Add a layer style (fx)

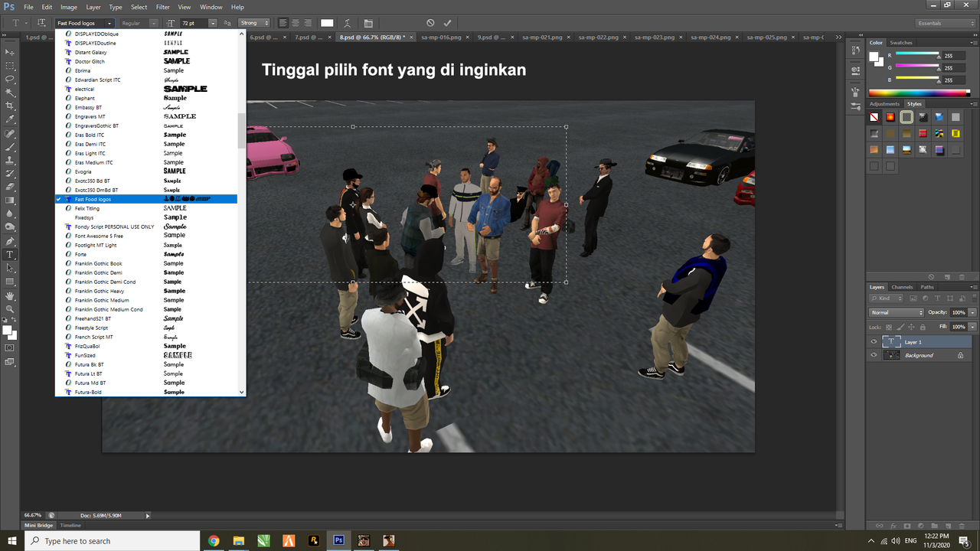[x=893, y=526]
